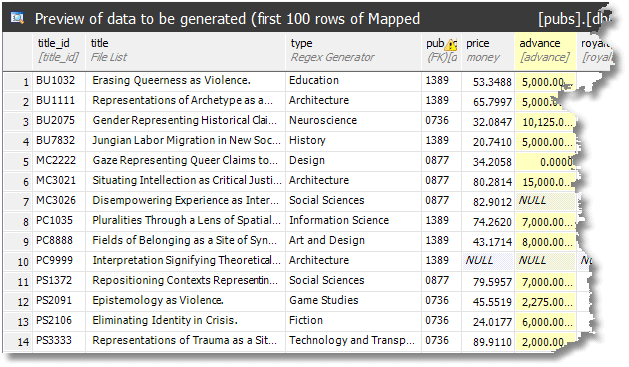Click the type Regex Generator column header
The width and height of the screenshot is (629, 367).
click(353, 52)
